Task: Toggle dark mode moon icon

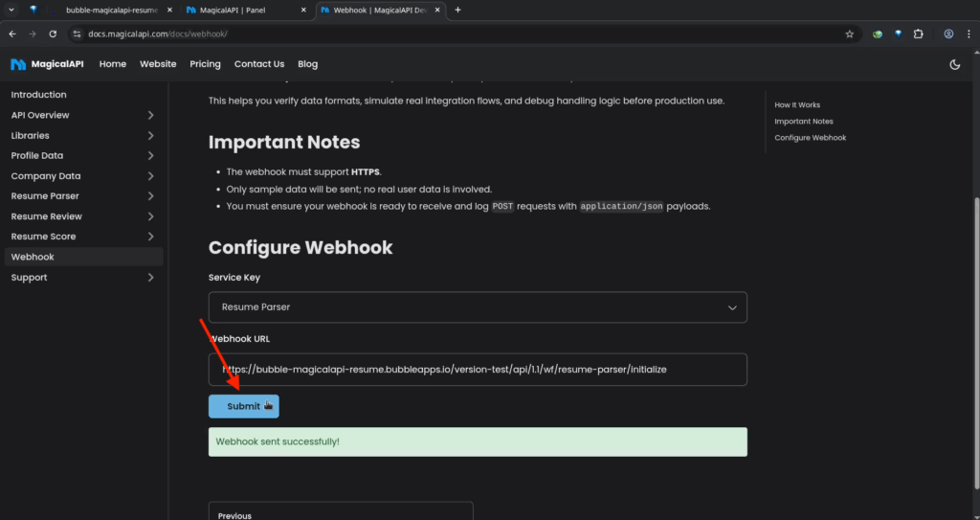Action: [954, 64]
